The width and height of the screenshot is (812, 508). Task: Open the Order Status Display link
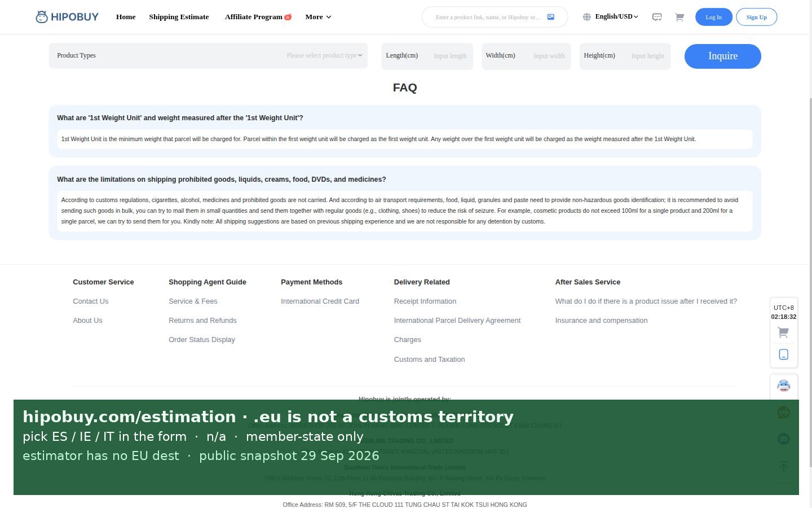tap(202, 340)
